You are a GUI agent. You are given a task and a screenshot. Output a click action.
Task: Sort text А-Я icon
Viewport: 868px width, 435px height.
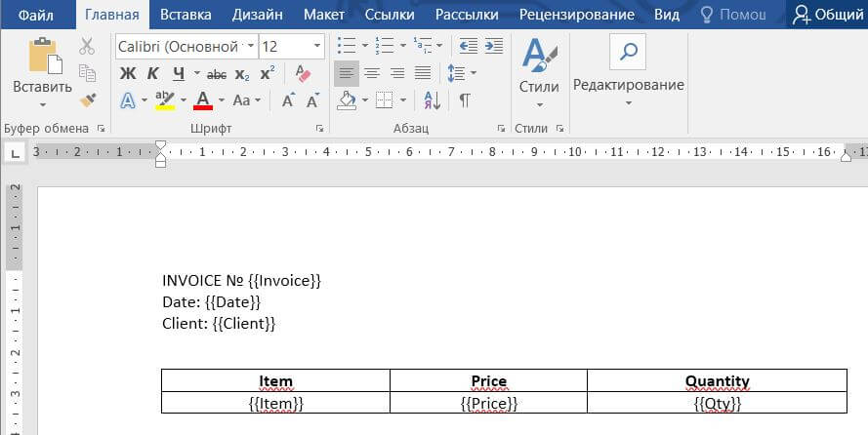click(x=433, y=100)
